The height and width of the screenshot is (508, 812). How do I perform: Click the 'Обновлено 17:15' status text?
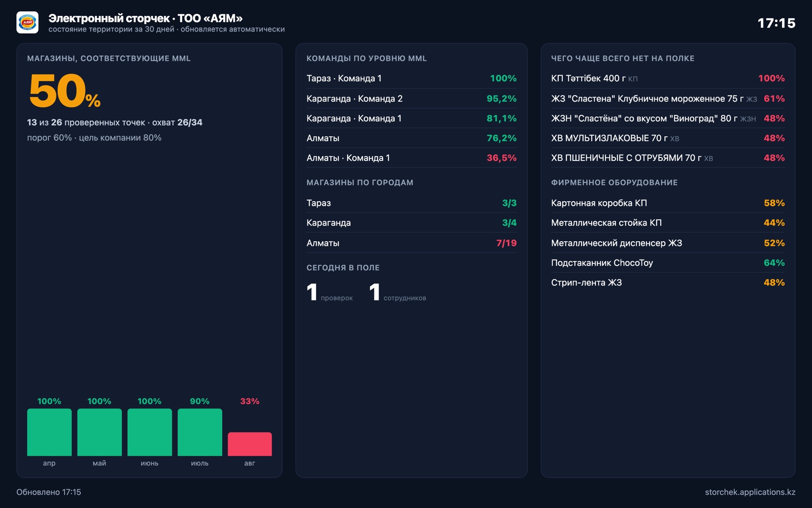(x=49, y=492)
